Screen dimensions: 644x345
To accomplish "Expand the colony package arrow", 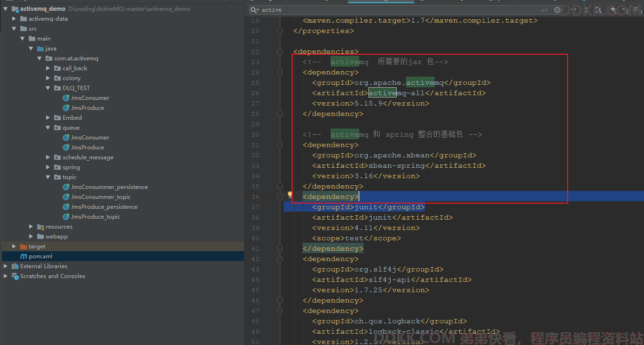I will [48, 78].
